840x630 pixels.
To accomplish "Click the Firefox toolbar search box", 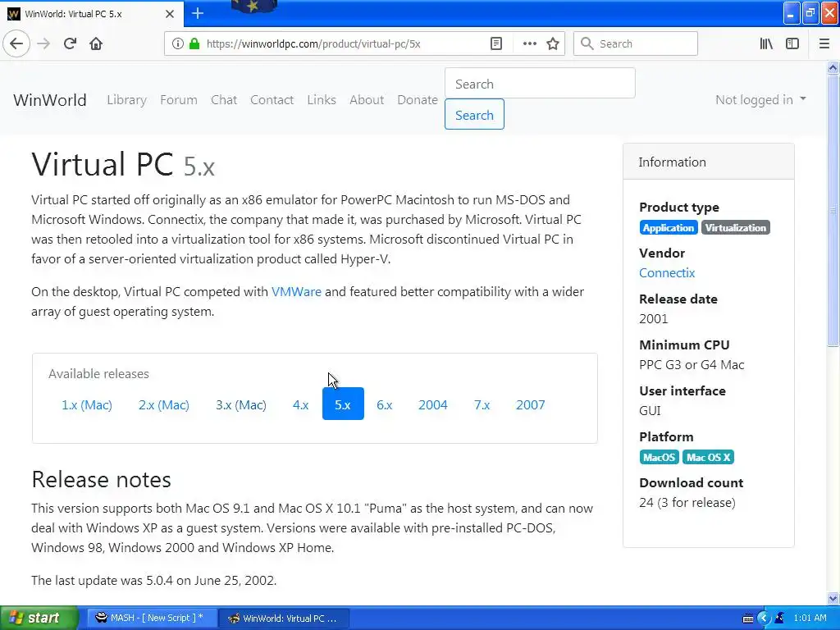I will [636, 43].
